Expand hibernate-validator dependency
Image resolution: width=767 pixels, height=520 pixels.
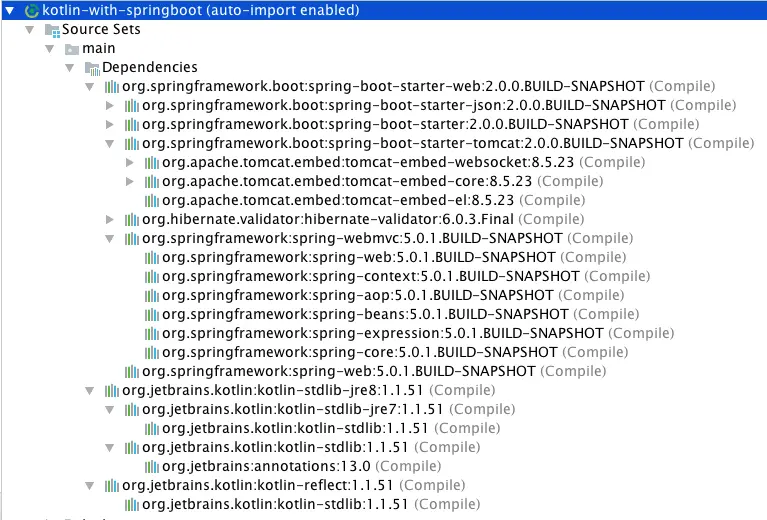click(110, 220)
